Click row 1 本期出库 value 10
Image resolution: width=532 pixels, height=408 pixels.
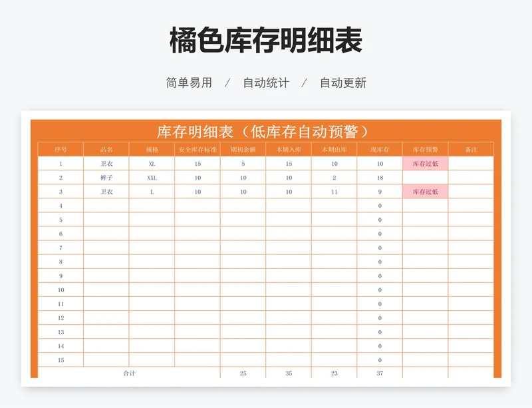pos(334,164)
